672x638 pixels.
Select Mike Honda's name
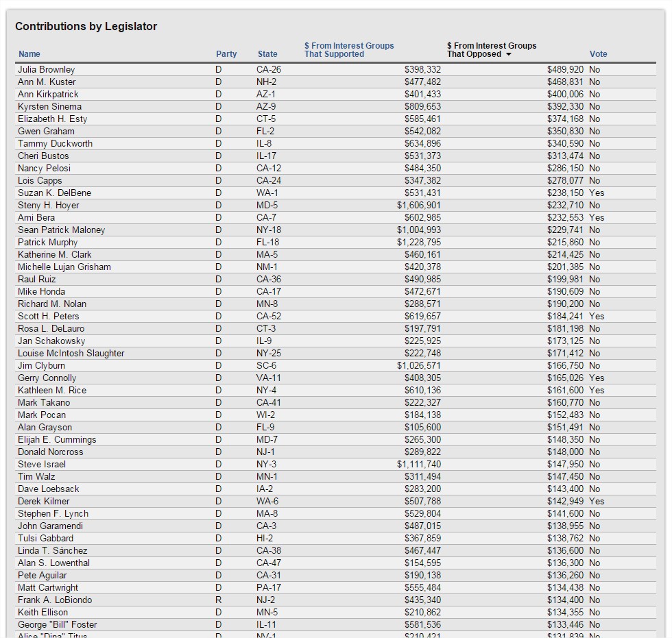[x=41, y=292]
